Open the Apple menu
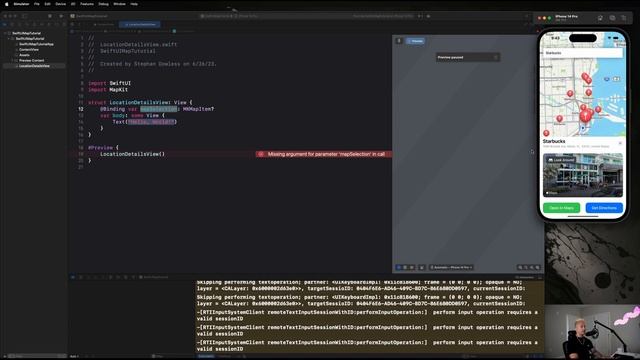Image resolution: width=640 pixels, height=360 pixels. (x=6, y=4)
